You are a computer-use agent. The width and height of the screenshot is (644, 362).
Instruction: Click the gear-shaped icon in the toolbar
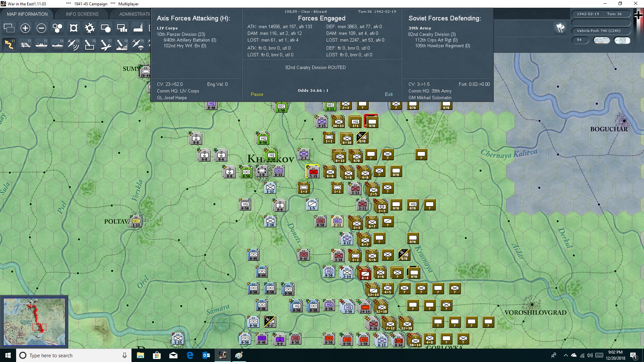tap(90, 28)
